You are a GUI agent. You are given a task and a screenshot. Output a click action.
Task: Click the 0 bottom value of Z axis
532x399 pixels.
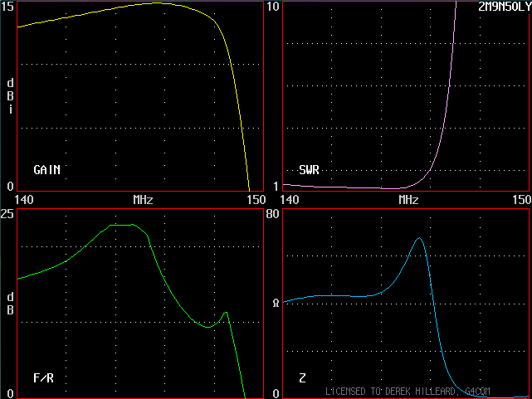coord(276,393)
